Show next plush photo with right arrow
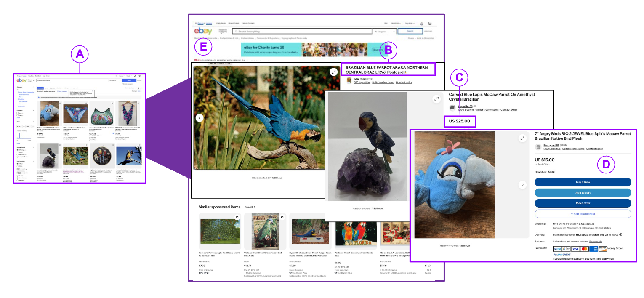The image size is (644, 298). tap(522, 184)
